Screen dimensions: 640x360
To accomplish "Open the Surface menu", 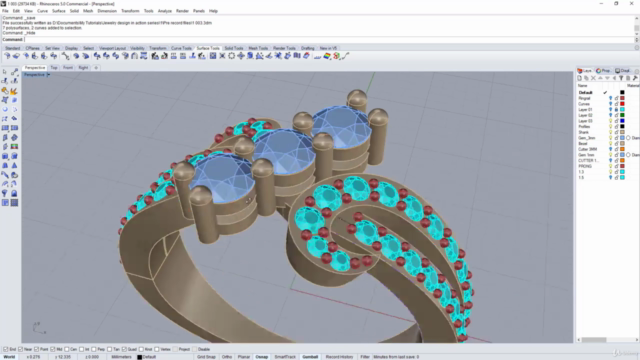I will [59, 11].
